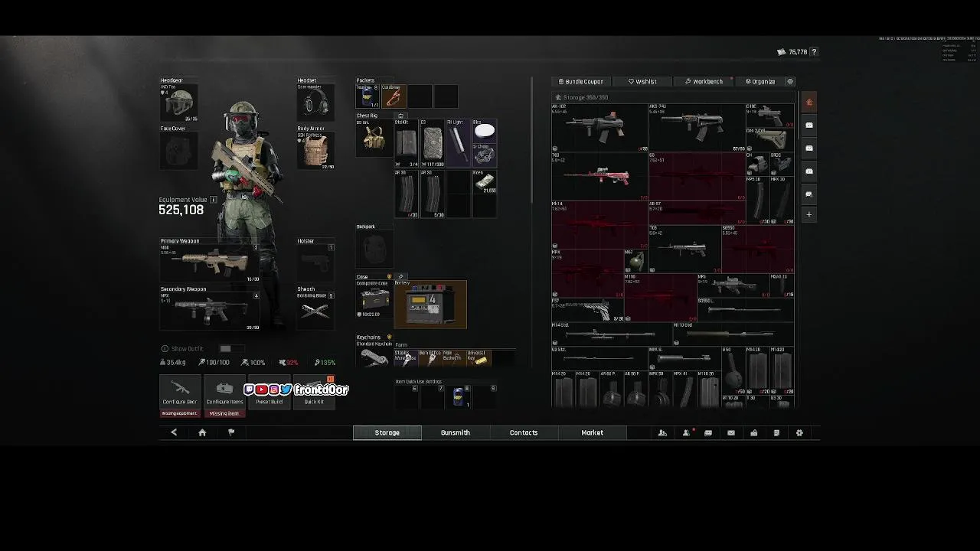Select the Composite Case item

[x=374, y=299]
